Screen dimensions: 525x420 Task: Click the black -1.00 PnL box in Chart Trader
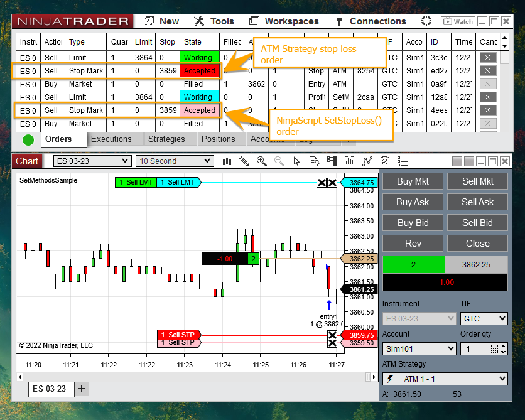[445, 282]
